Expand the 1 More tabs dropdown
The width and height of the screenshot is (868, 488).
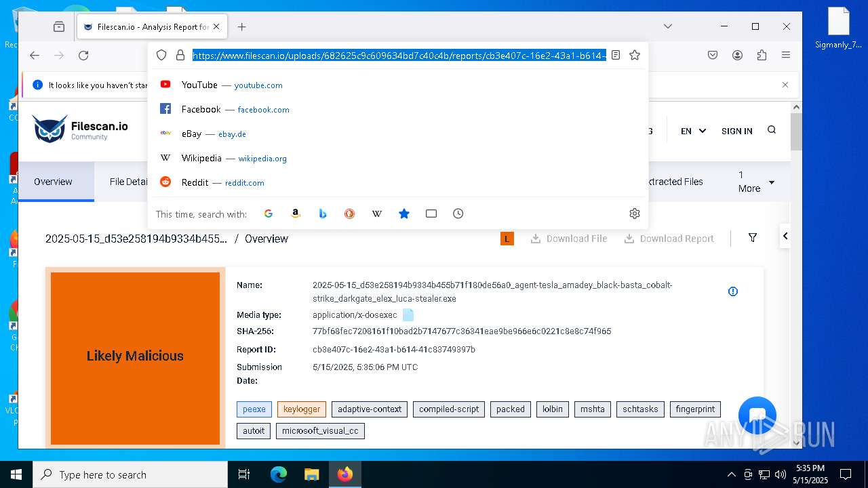[x=756, y=182]
